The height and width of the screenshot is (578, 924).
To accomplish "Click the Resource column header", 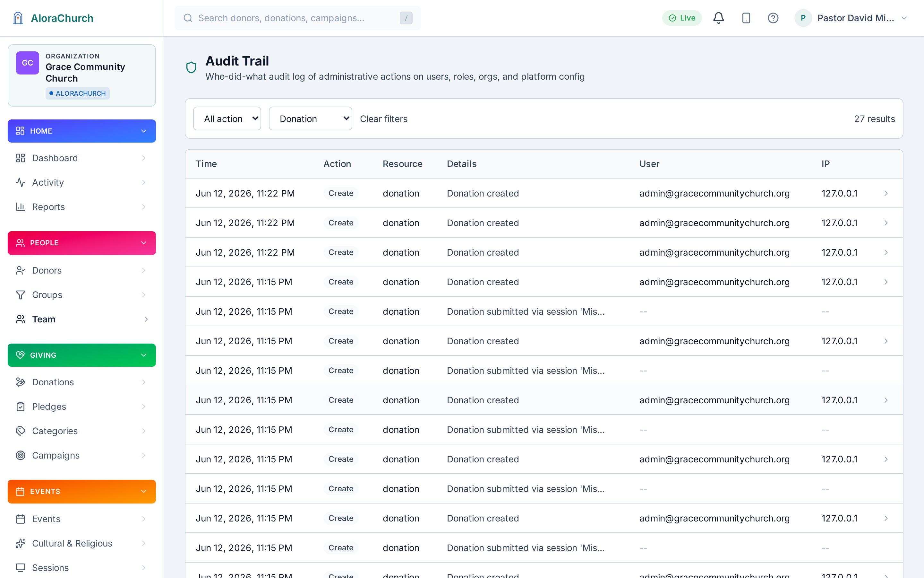I will 402,164.
